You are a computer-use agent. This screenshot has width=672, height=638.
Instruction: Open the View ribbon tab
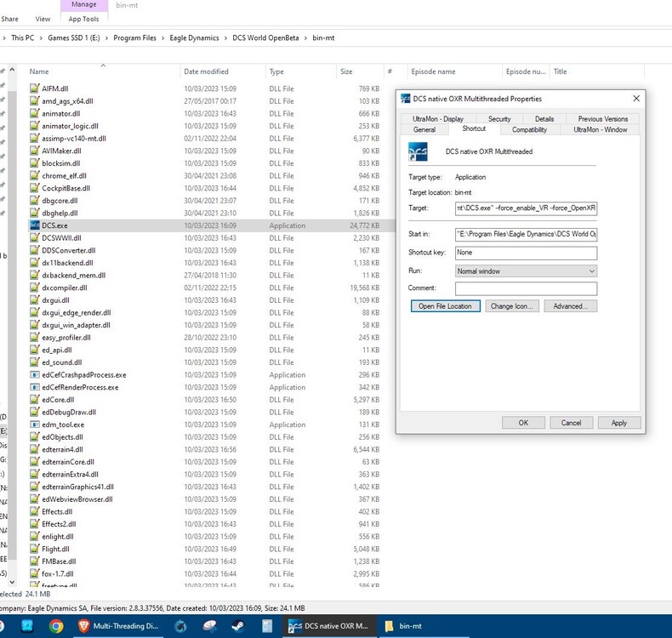coord(43,20)
